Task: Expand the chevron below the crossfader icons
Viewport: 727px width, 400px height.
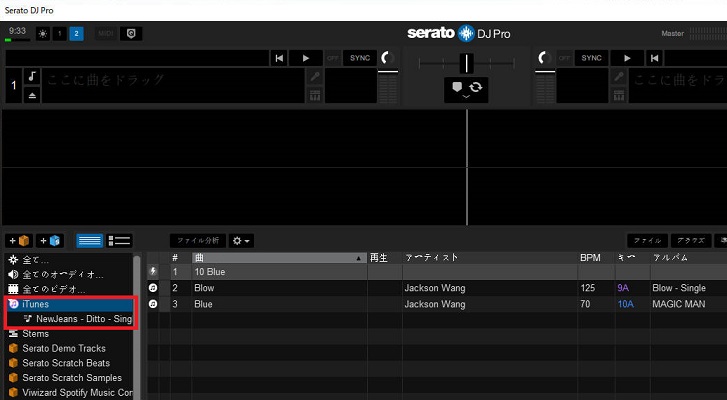Action: (466, 97)
